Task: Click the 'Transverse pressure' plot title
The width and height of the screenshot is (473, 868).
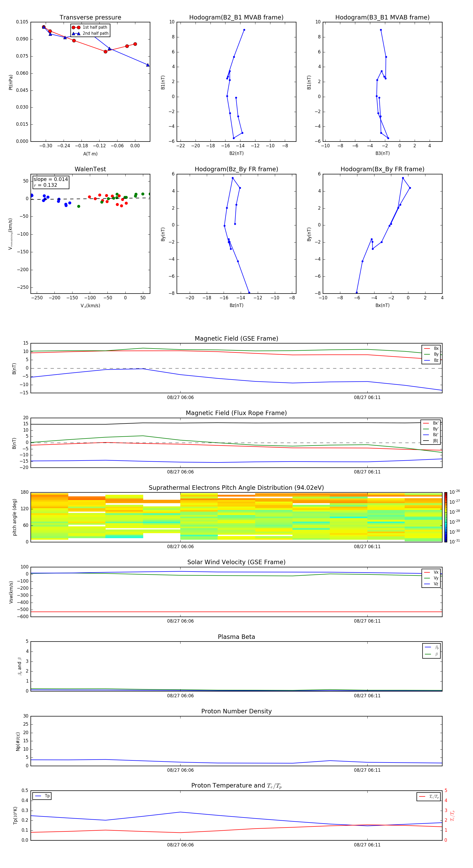Action: (90, 18)
